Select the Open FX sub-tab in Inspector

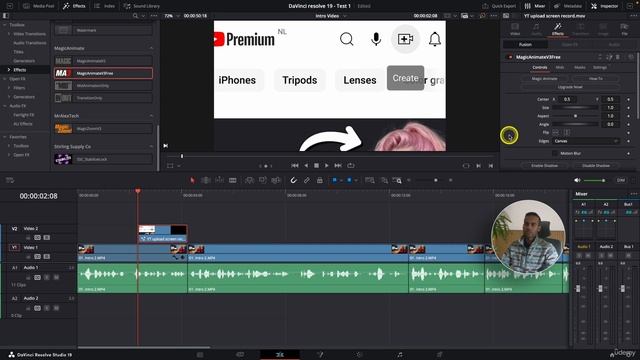(569, 44)
